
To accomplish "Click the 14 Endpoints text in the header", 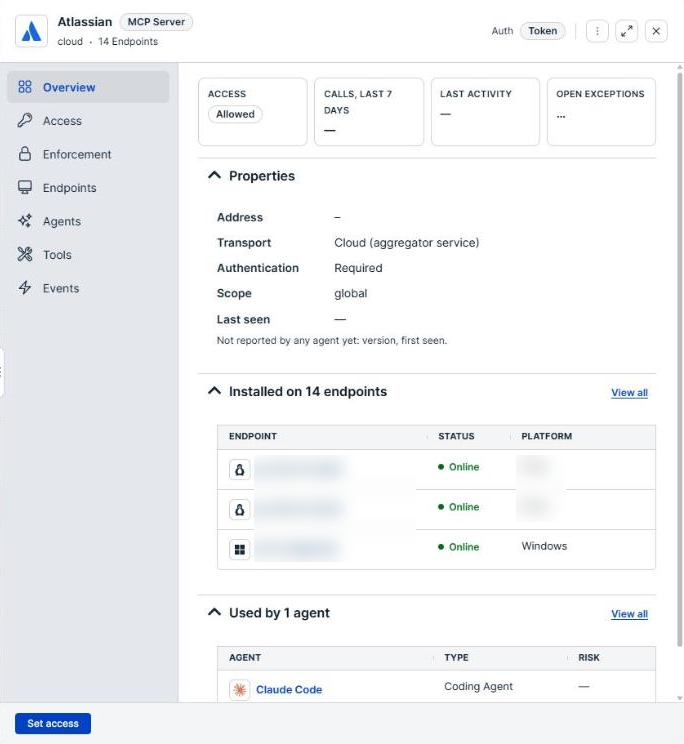I will click(128, 41).
